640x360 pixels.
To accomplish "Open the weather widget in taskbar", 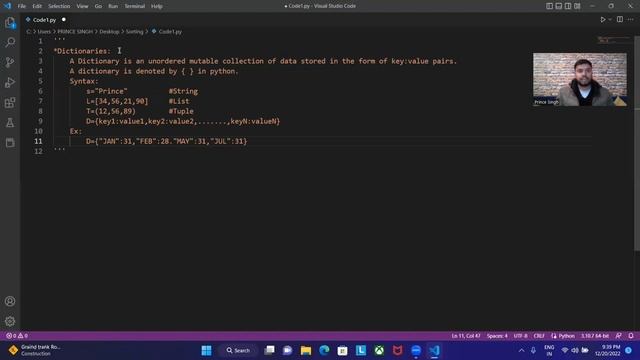I will coord(35,350).
